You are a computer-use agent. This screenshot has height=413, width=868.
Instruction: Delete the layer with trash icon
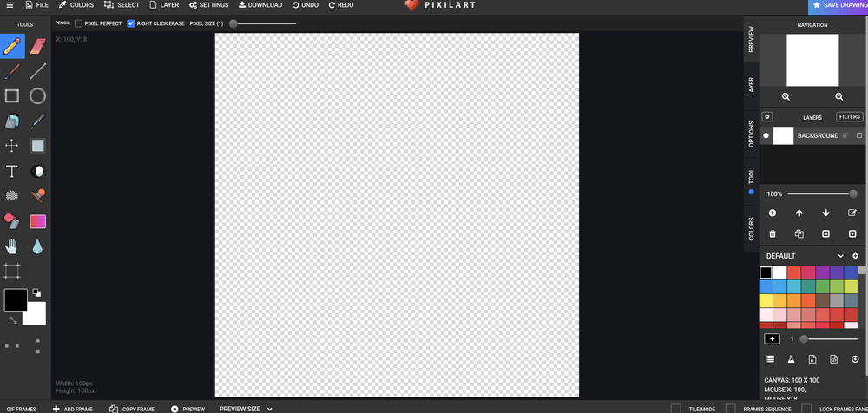click(773, 234)
